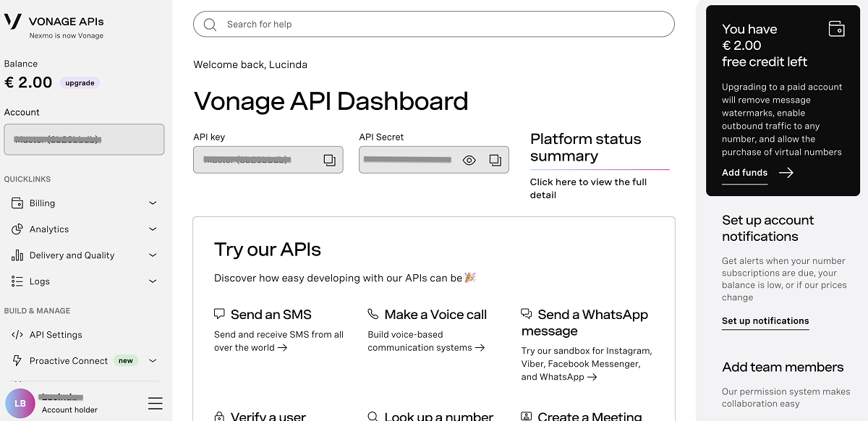868x421 pixels.
Task: Click 'Nexmo is now Vonage' tagline
Action: pyautogui.click(x=67, y=35)
